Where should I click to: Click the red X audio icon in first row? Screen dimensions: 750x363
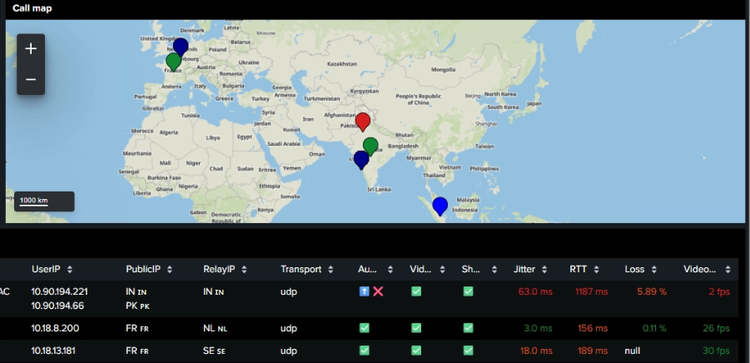378,291
